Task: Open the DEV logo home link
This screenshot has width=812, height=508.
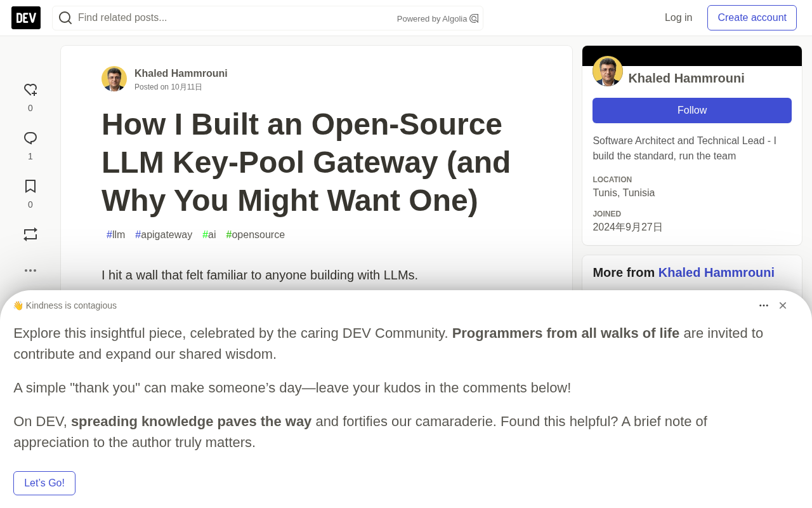Action: [26, 18]
